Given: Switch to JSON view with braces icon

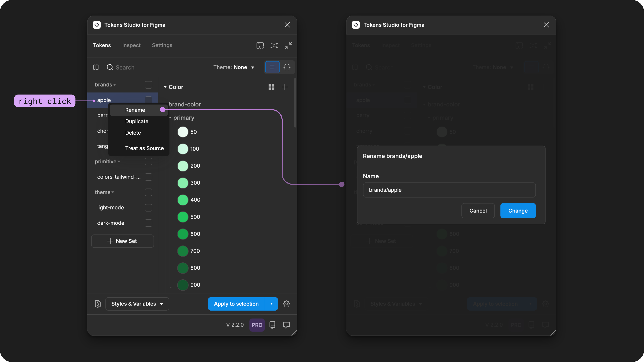Looking at the screenshot, I should pyautogui.click(x=287, y=67).
